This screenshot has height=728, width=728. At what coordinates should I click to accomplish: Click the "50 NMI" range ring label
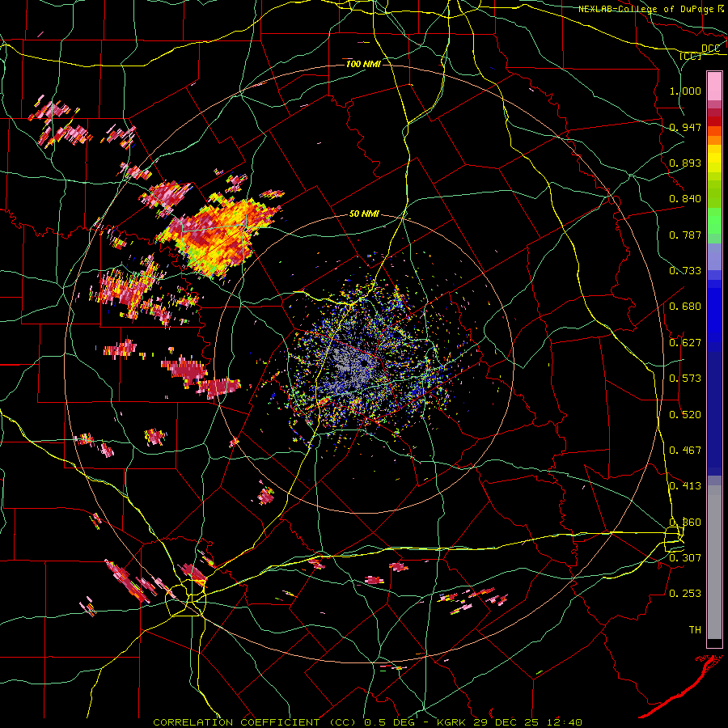click(364, 214)
